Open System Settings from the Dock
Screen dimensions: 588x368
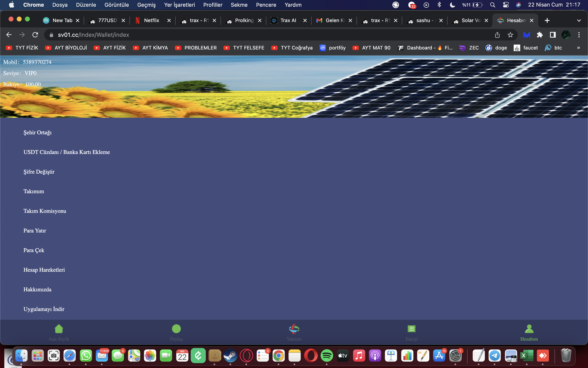pos(455,356)
